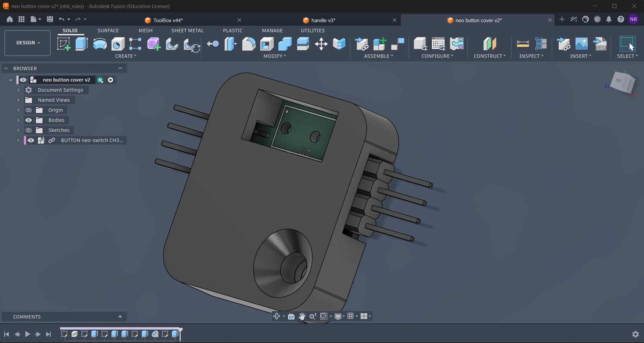This screenshot has width=644, height=343.
Task: Show the hidden Sketches folder
Action: tap(29, 130)
